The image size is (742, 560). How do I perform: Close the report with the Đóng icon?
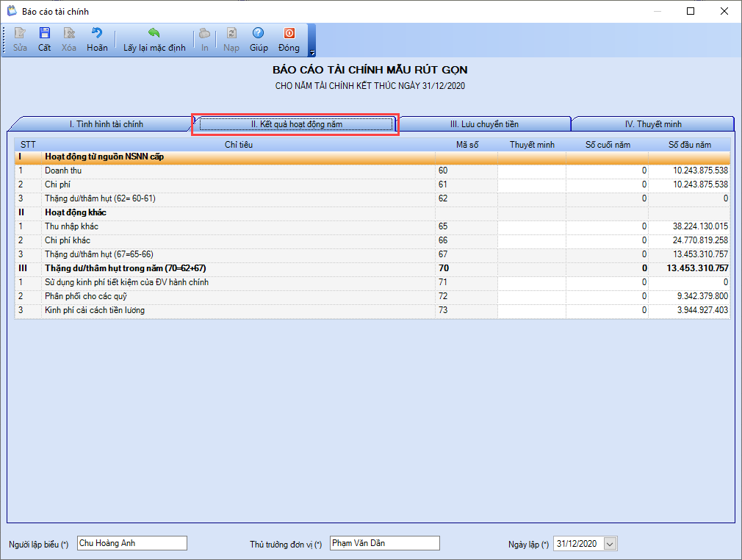coord(289,40)
